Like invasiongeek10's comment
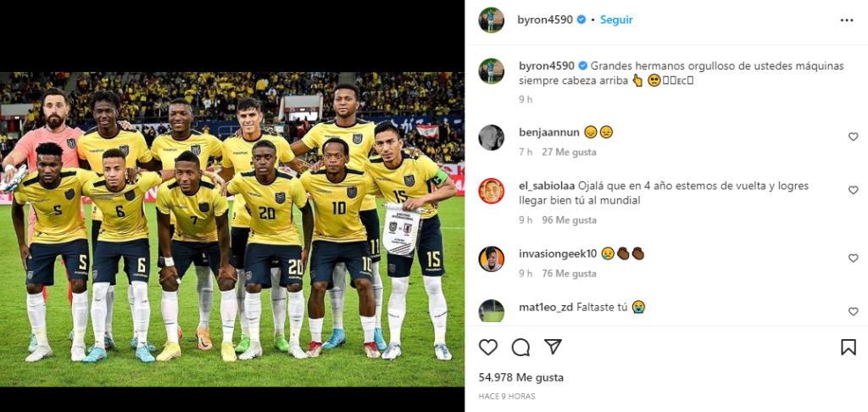Screen dimensions: 868x412 coord(853,258)
